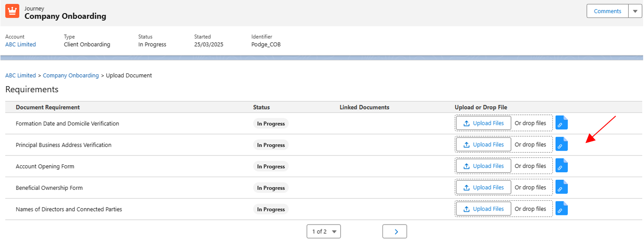Screen dimensions: 644x243
Task: Open link-document icon for Formation Date row
Action: tap(561, 123)
